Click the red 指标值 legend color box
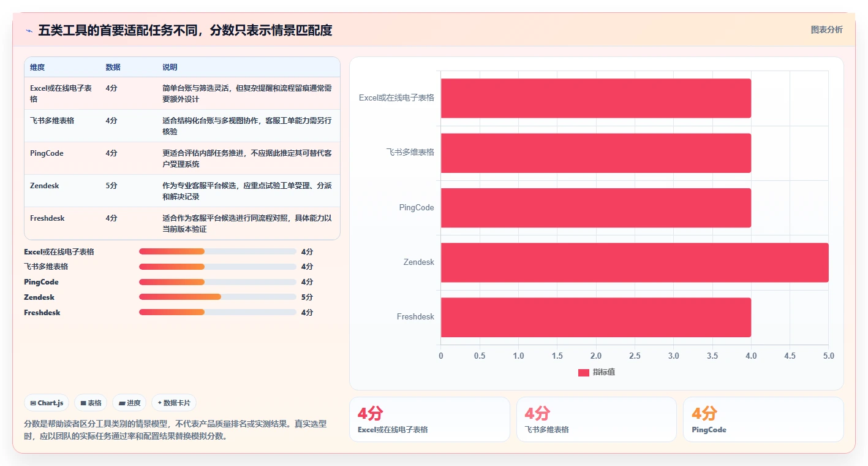 pos(583,372)
